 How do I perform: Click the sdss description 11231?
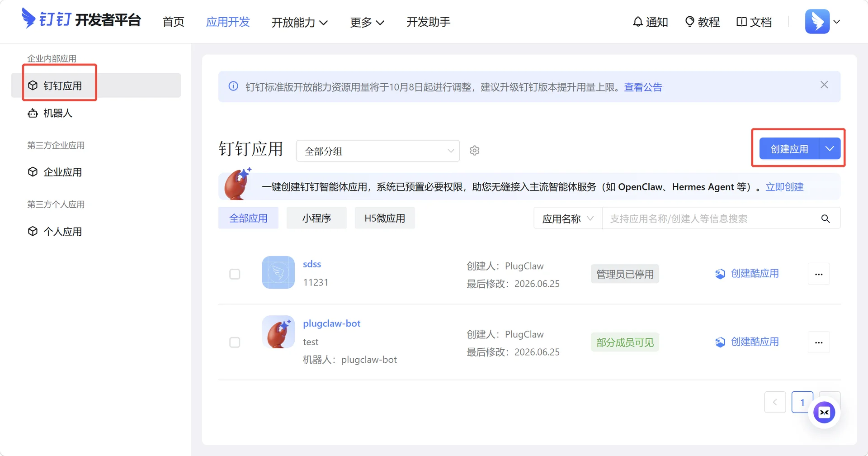pos(316,282)
